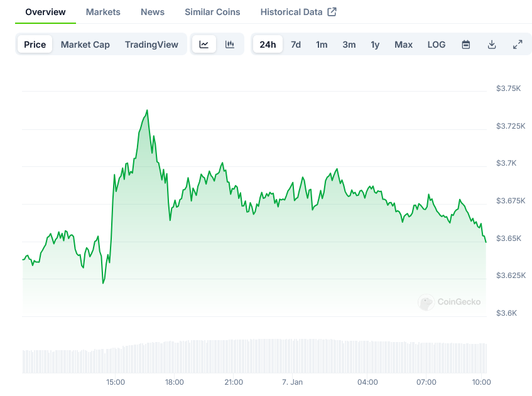
Task: Open the Markets tab
Action: (103, 12)
